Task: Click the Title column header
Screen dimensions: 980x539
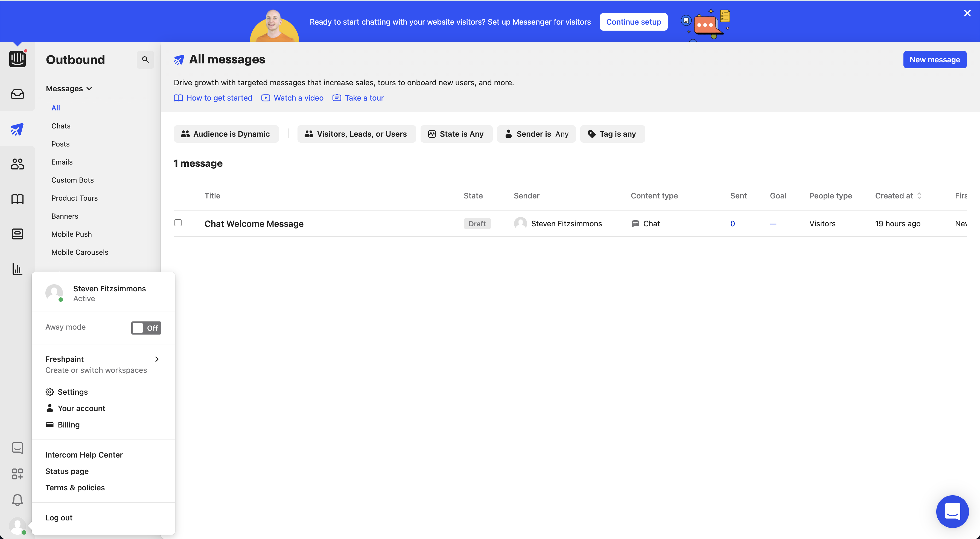Action: click(212, 195)
